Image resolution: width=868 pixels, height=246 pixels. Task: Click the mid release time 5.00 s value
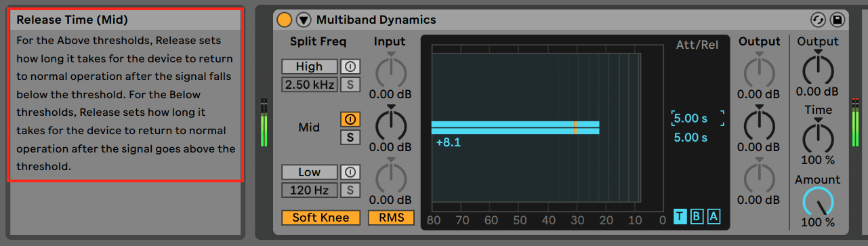(x=690, y=138)
